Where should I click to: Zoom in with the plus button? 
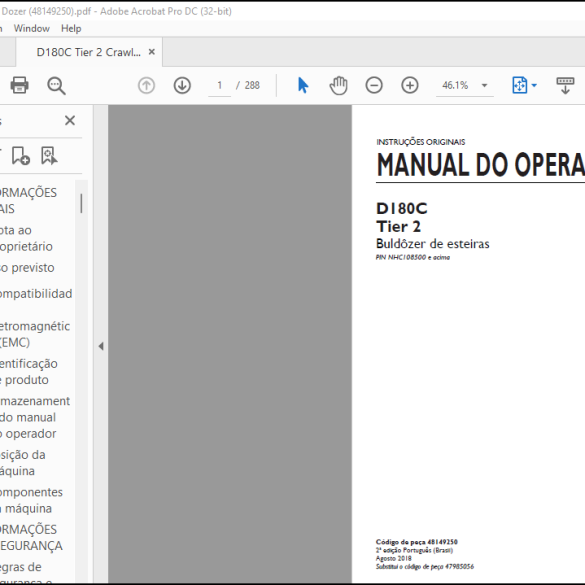tap(410, 85)
